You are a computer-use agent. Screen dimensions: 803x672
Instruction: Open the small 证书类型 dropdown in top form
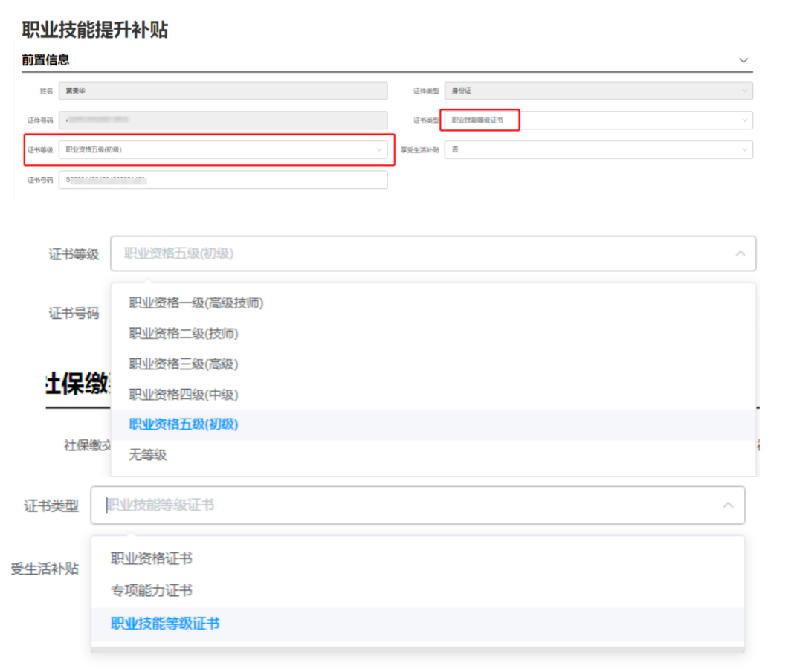pos(598,120)
